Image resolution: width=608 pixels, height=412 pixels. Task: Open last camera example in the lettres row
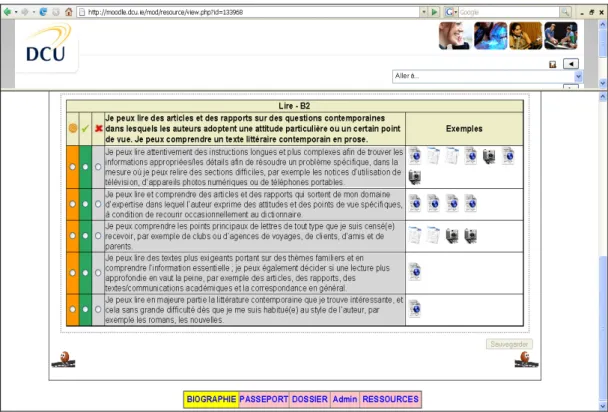click(x=470, y=236)
